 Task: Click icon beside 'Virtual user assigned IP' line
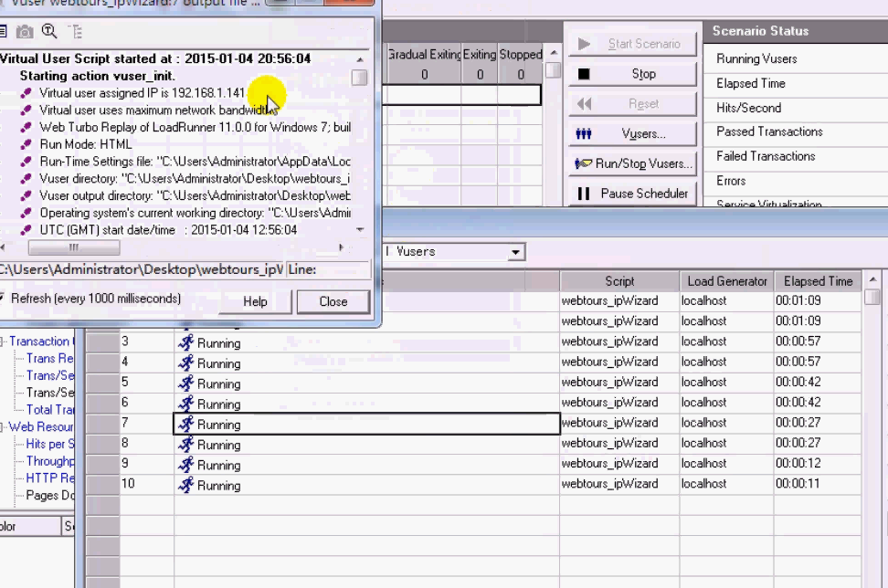point(26,93)
